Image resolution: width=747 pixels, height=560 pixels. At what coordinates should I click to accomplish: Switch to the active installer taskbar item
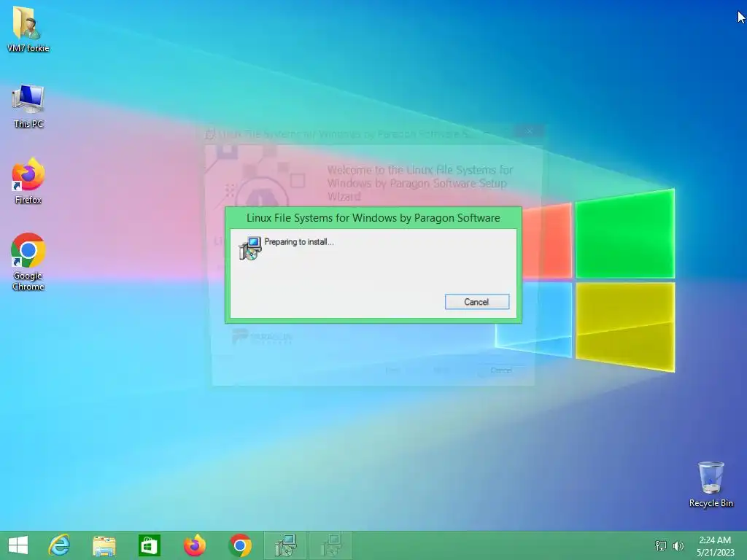point(285,545)
